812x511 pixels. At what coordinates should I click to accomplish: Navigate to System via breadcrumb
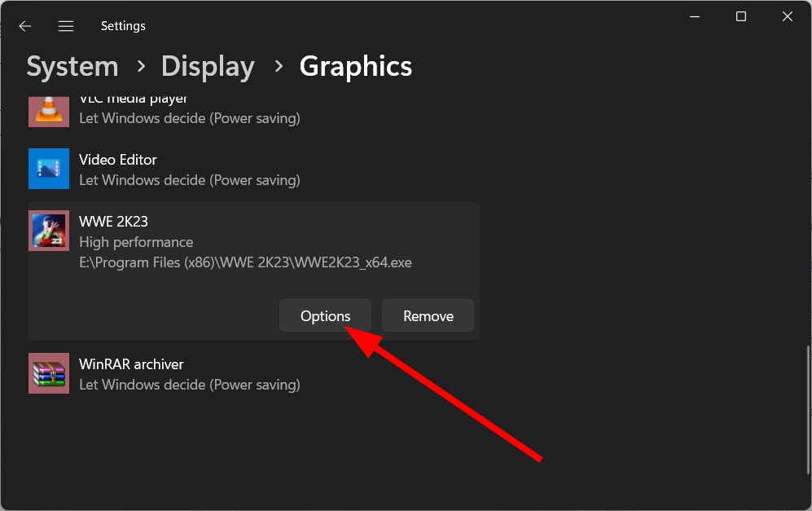72,66
